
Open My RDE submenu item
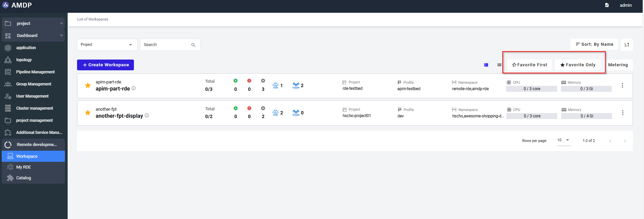[33, 167]
